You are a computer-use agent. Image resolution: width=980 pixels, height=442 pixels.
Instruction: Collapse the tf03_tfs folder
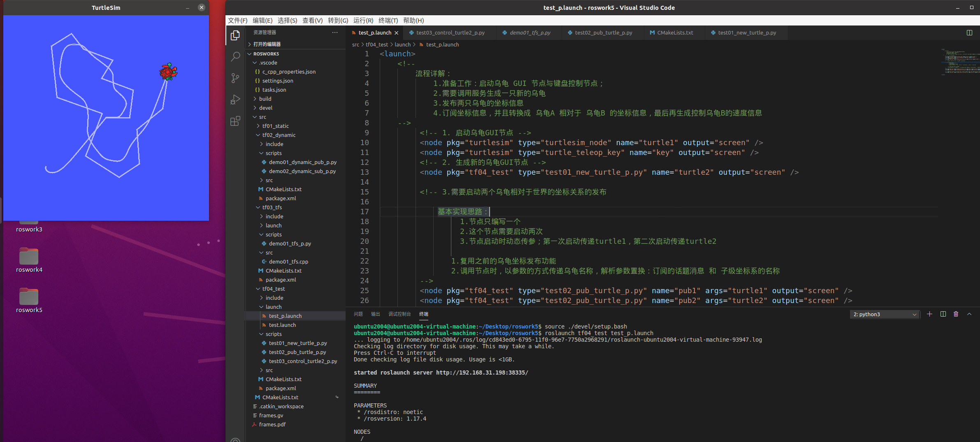pos(295,207)
